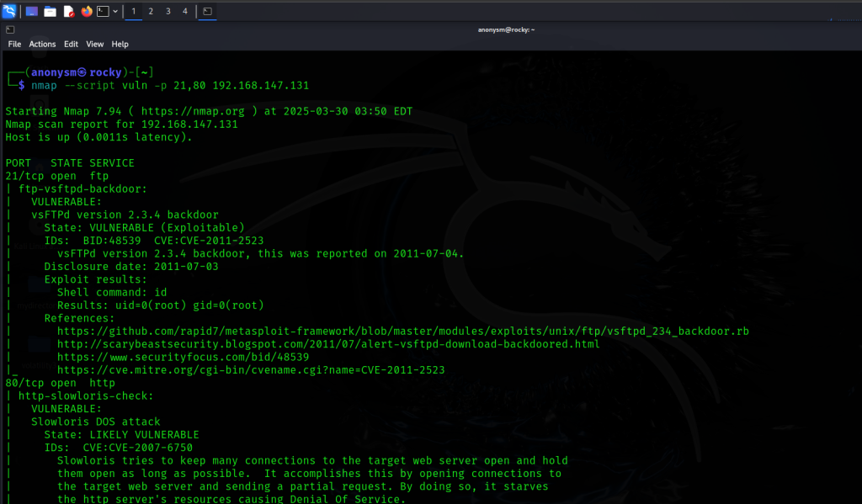Launch the text editor panel icon

[69, 11]
